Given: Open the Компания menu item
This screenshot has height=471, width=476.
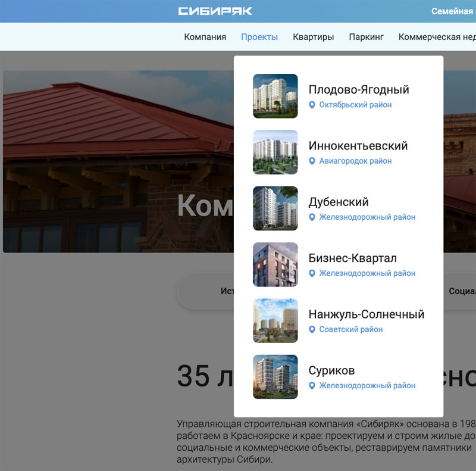Looking at the screenshot, I should point(205,37).
